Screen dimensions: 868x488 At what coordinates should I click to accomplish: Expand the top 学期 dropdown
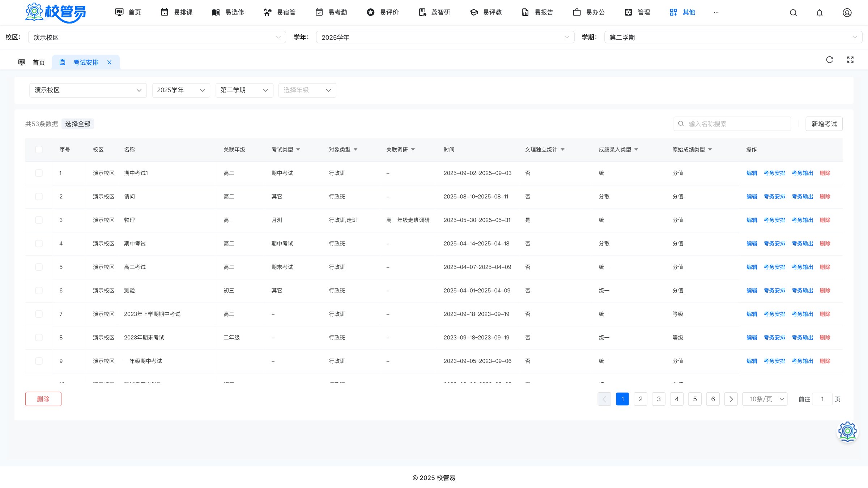tap(733, 37)
